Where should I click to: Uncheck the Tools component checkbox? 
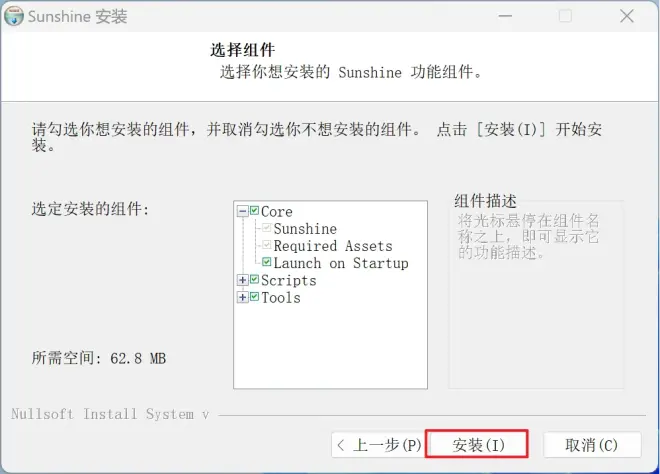pos(254,297)
